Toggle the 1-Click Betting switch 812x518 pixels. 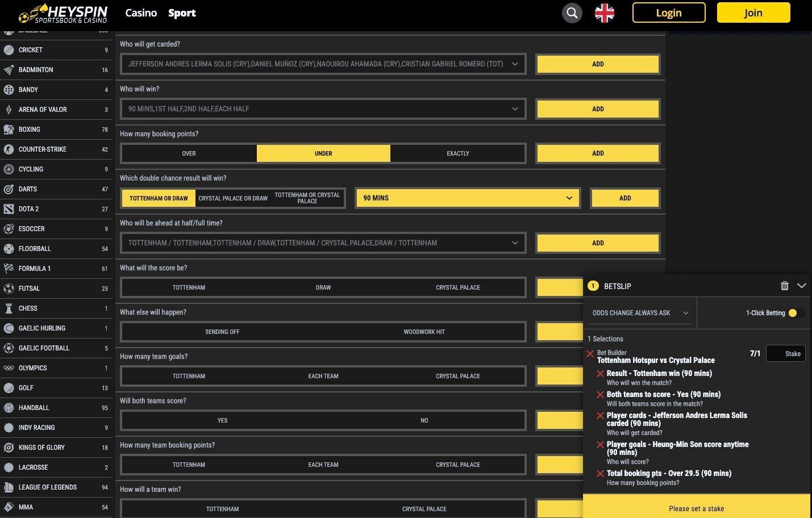(x=796, y=313)
